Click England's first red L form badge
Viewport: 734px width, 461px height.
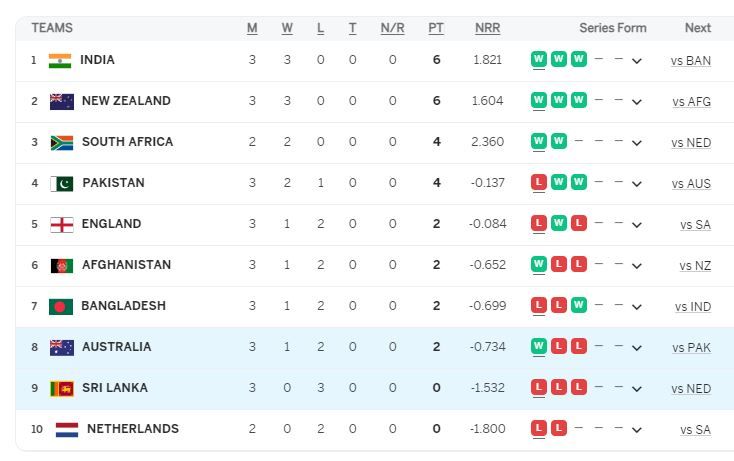coord(539,224)
